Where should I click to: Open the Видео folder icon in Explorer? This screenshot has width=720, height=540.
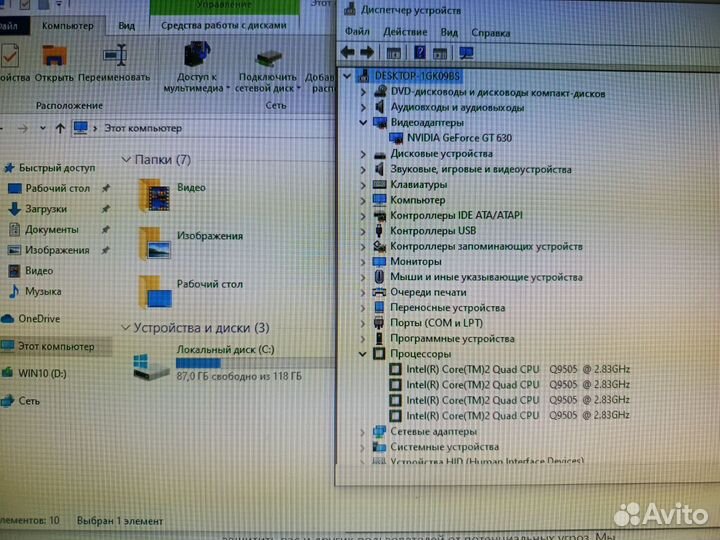click(x=155, y=195)
